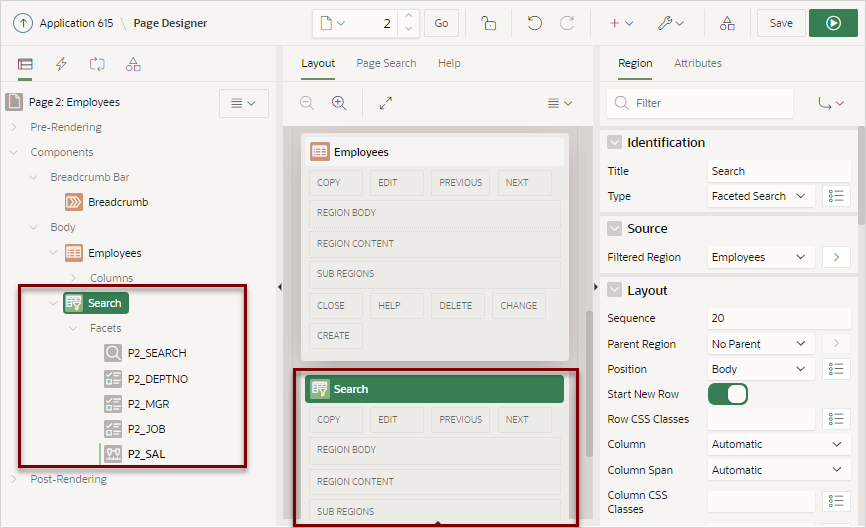
Task: Click the Save button
Action: point(781,23)
